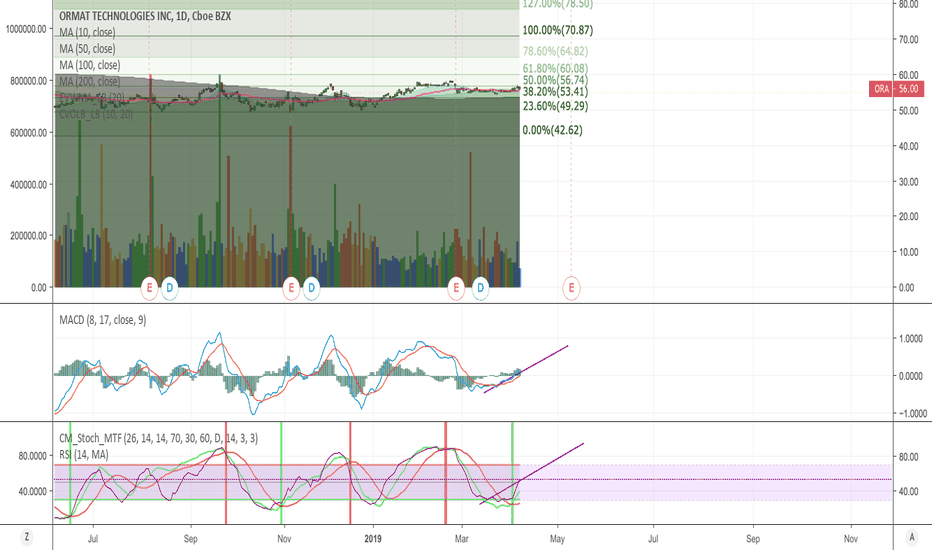932x550 pixels.
Task: Select the MA (100, close) indicator legend
Action: coord(90,65)
